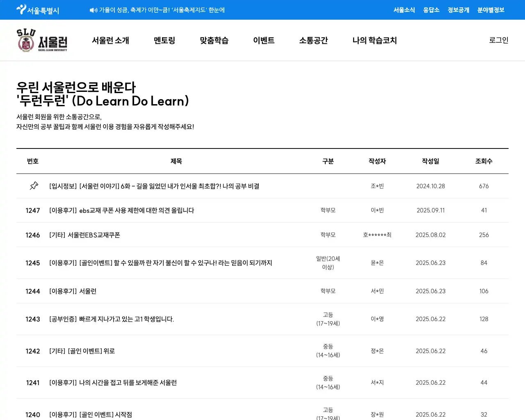Viewport: 525px width, 420px height.
Task: Open post 1244 titled 서울런
Action: [x=73, y=291]
